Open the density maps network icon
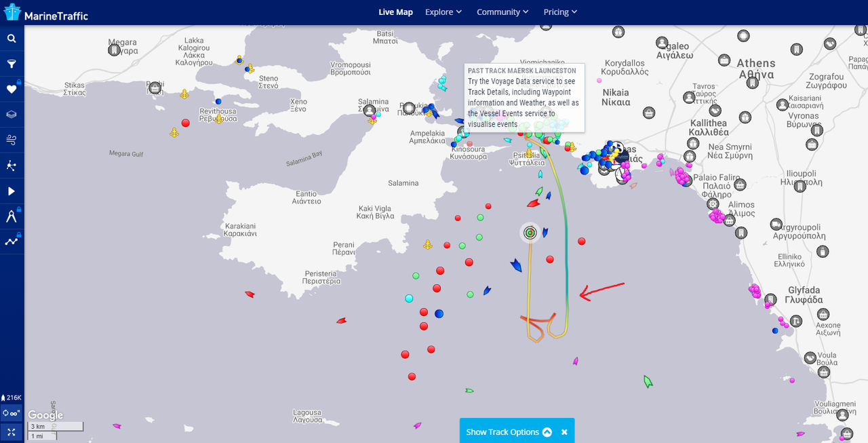Image resolution: width=868 pixels, height=443 pixels. (x=12, y=166)
